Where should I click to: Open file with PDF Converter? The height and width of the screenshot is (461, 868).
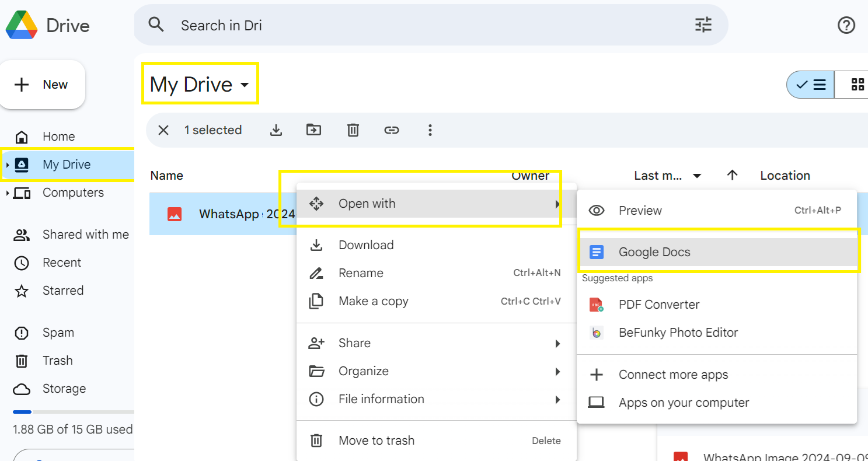[717, 305]
